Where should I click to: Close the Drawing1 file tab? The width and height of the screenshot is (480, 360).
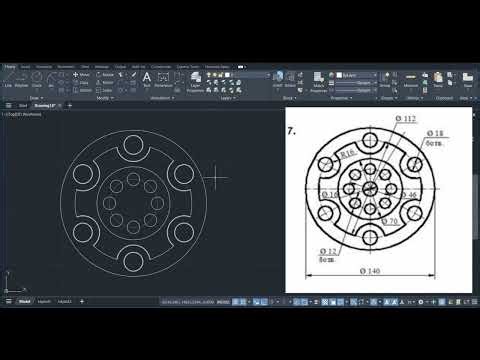tap(60, 106)
